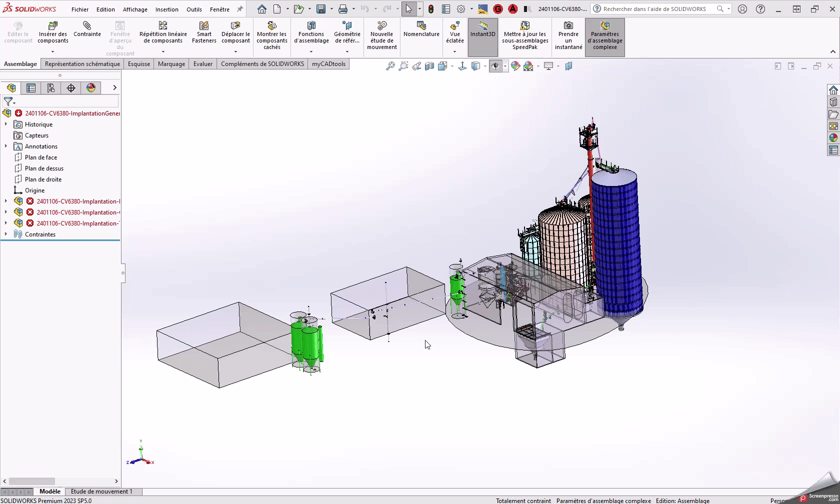The width and height of the screenshot is (840, 504).
Task: Open the Outils menu
Action: pos(194,9)
